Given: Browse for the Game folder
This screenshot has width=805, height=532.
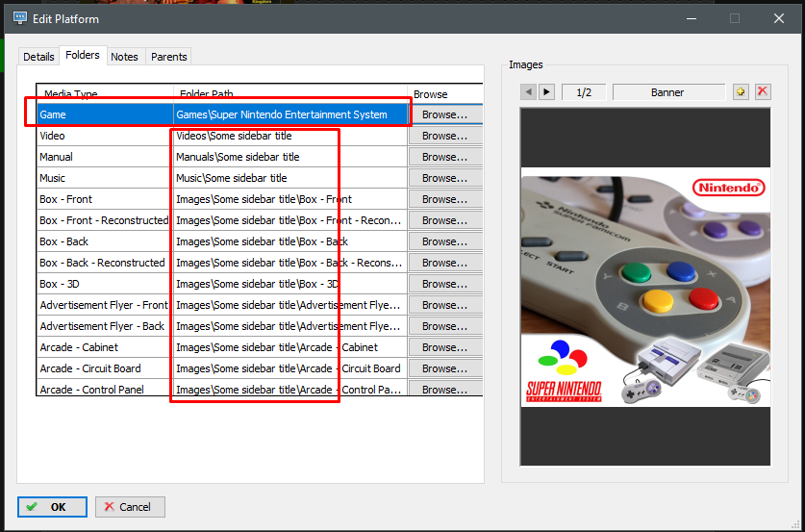Looking at the screenshot, I should (x=445, y=114).
